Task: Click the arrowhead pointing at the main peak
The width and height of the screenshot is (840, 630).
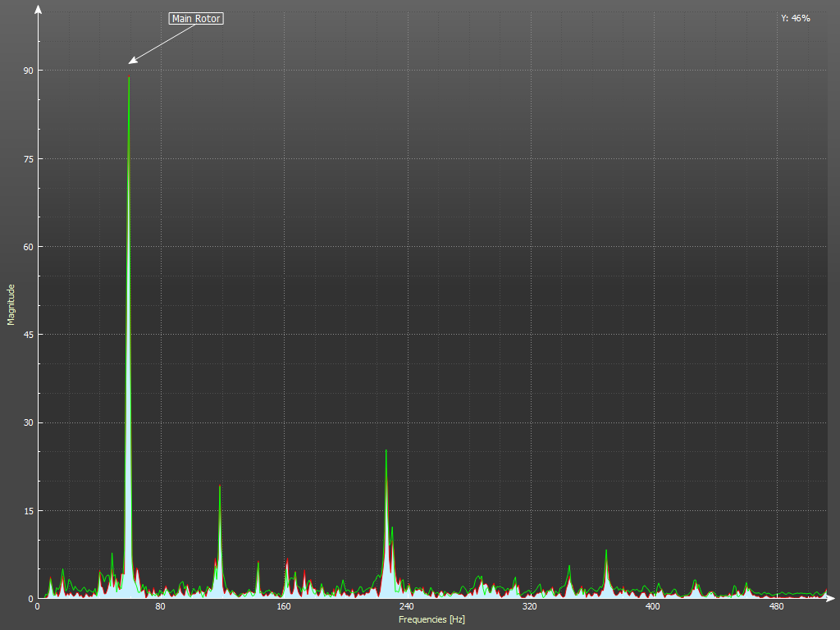Action: pyautogui.click(x=131, y=62)
